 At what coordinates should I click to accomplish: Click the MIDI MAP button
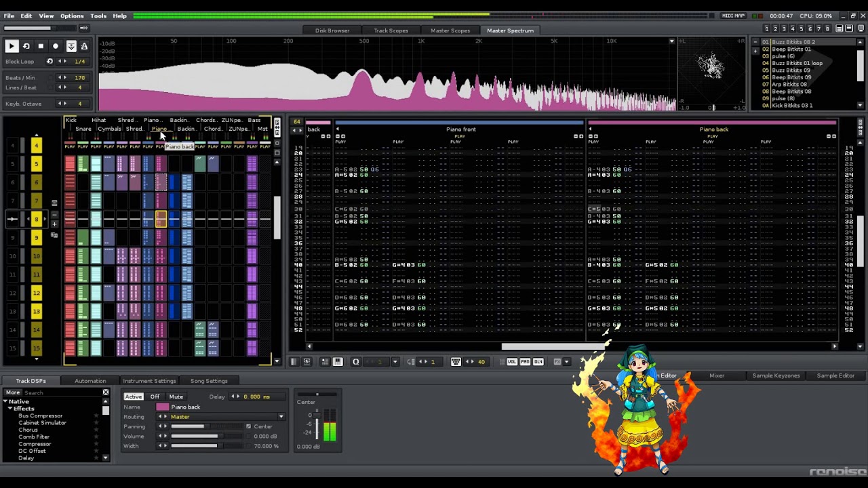click(733, 16)
